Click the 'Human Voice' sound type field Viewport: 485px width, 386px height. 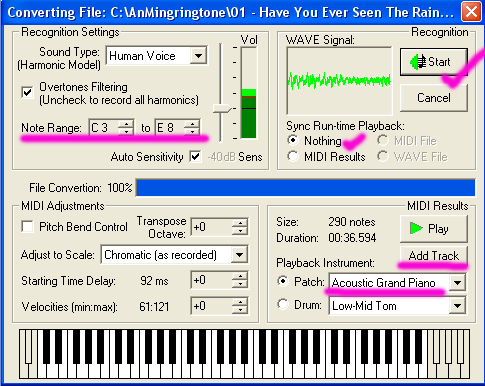tap(148, 56)
